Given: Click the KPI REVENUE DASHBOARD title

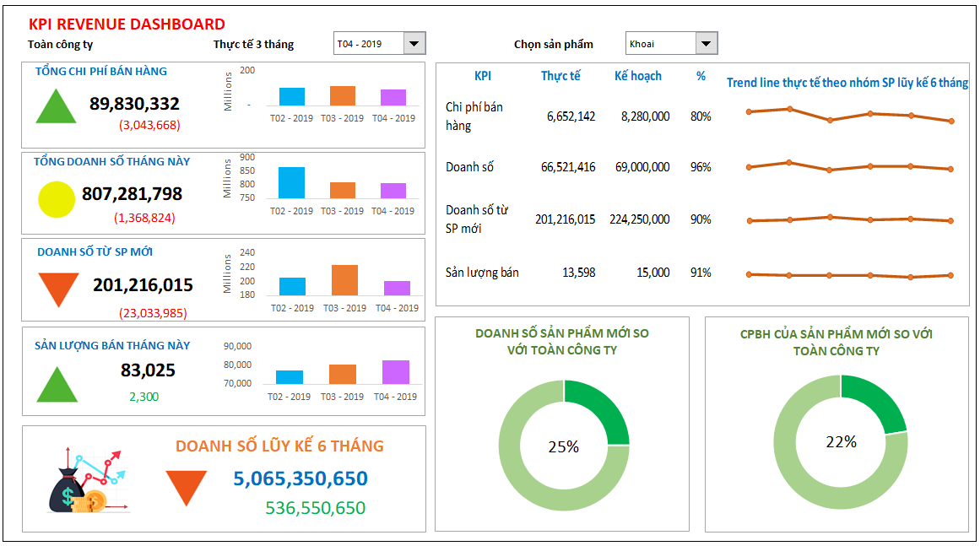Looking at the screenshot, I should coord(127,24).
